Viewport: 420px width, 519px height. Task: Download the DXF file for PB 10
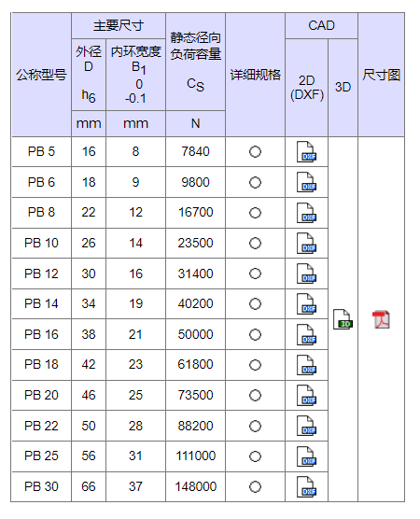coord(306,244)
